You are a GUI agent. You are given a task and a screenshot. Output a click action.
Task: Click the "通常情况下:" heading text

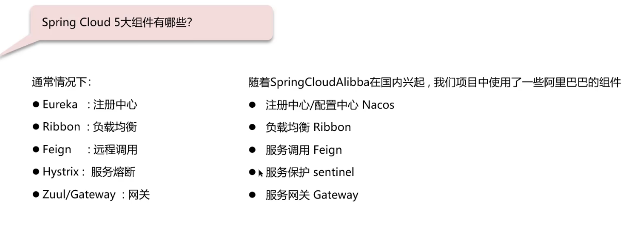[61, 82]
